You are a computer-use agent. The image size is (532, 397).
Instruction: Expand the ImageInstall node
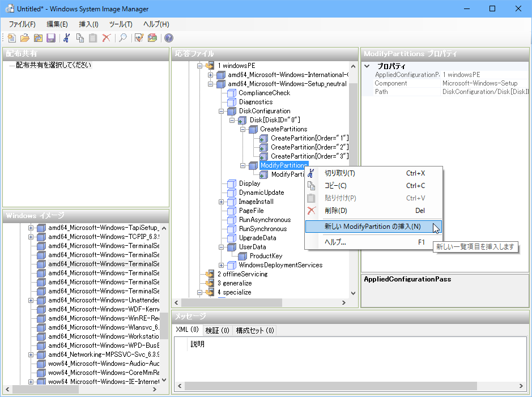(221, 202)
